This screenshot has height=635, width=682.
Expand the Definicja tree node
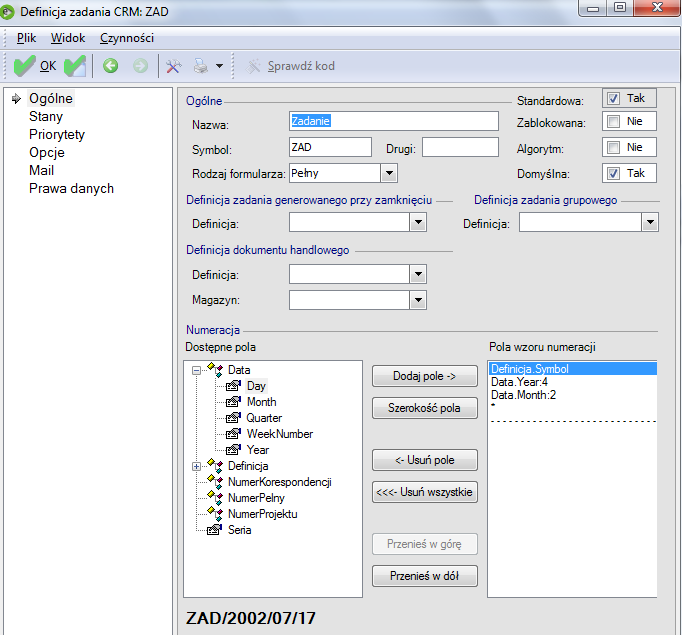point(197,466)
